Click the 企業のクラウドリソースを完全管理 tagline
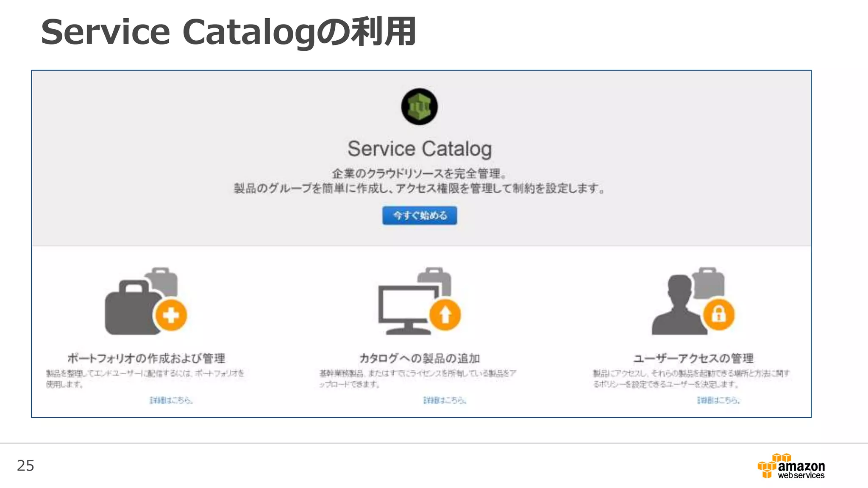 coord(420,174)
